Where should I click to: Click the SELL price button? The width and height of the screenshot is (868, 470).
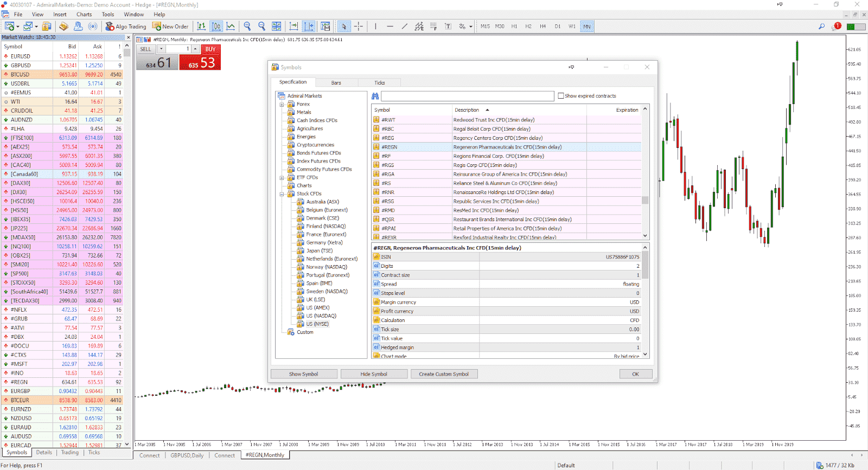pos(157,62)
